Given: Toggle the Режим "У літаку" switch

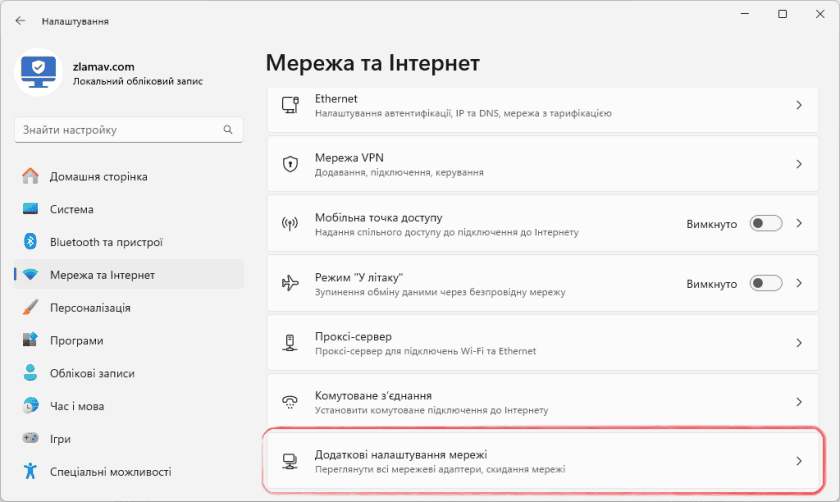Looking at the screenshot, I should [x=766, y=283].
